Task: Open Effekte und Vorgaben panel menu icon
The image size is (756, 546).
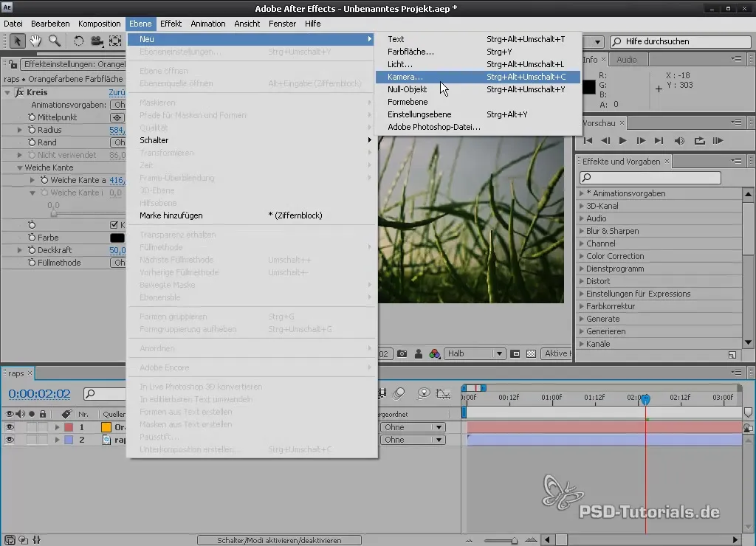Action: pyautogui.click(x=736, y=161)
